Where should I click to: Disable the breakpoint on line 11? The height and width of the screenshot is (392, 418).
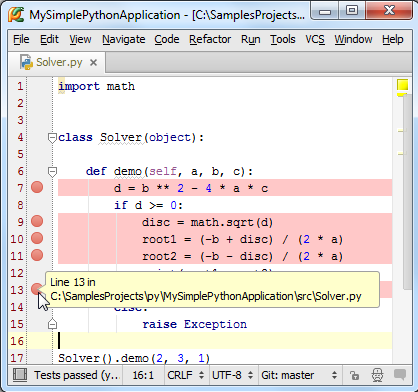[37, 255]
